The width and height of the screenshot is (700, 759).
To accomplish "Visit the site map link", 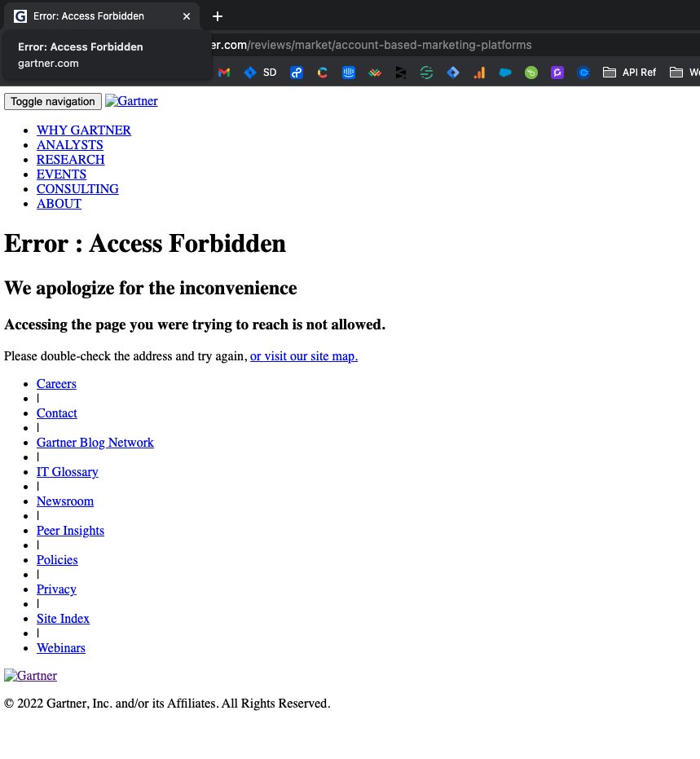I will 304,356.
